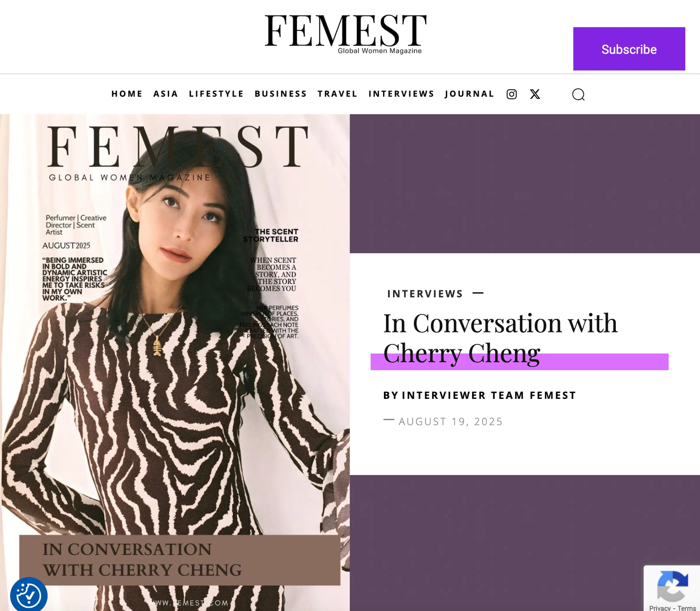Click the Interviewer Team Femest author link
Viewport: 700px width, 611px height.
coord(489,395)
